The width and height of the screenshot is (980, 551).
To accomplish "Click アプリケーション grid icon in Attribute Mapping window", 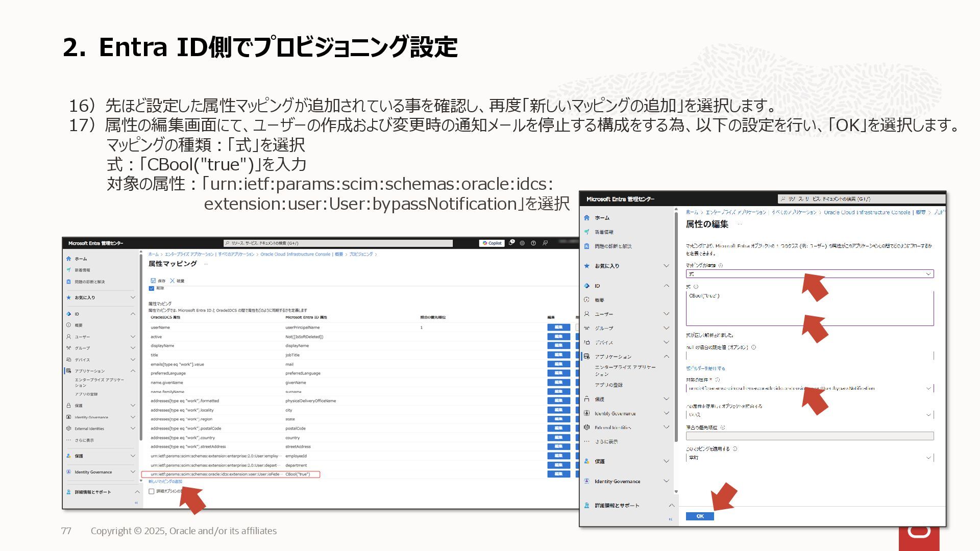I will (x=68, y=371).
